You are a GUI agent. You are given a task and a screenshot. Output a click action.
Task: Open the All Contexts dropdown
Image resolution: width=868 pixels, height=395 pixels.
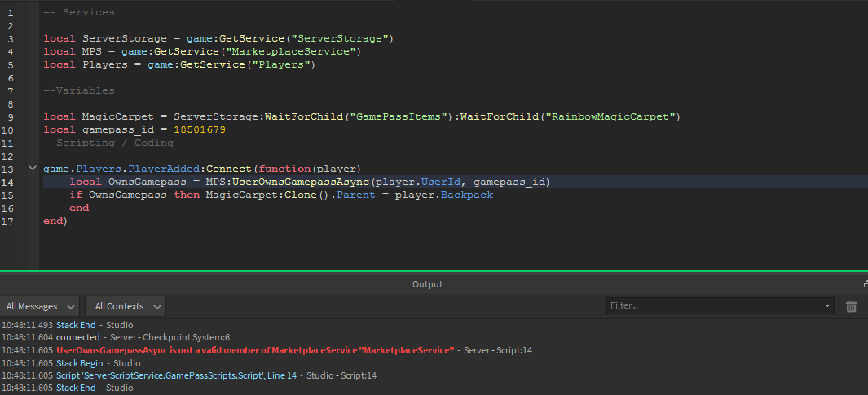pyautogui.click(x=126, y=306)
